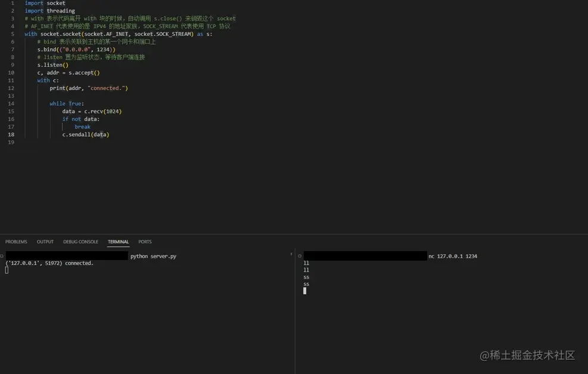
Task: Click 'import threading' on line 2
Action: 50,11
